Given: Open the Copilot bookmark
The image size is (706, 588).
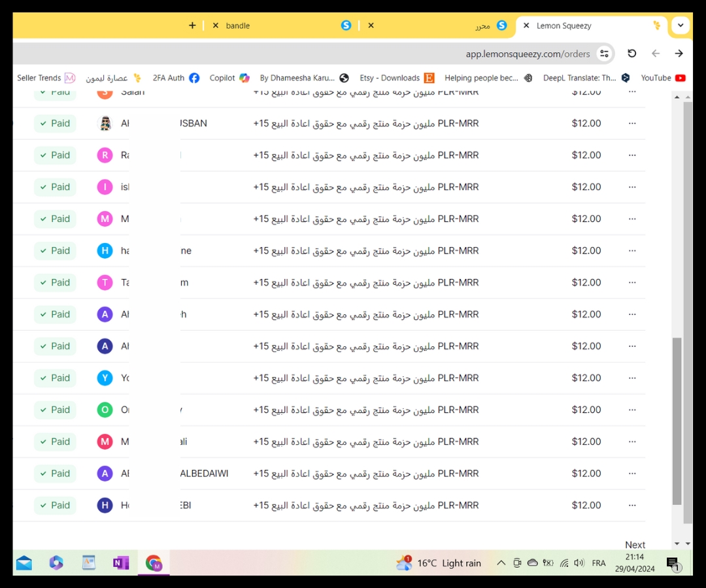Looking at the screenshot, I should click(229, 78).
